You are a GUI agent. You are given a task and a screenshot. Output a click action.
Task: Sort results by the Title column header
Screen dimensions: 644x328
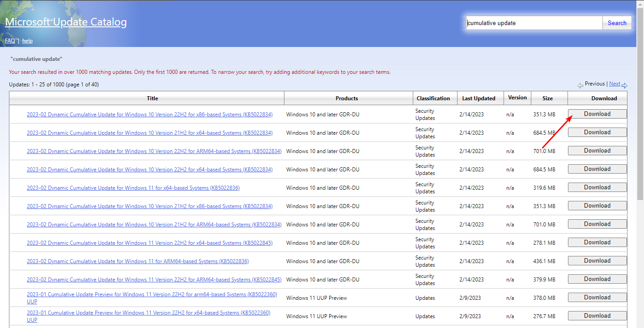point(153,98)
